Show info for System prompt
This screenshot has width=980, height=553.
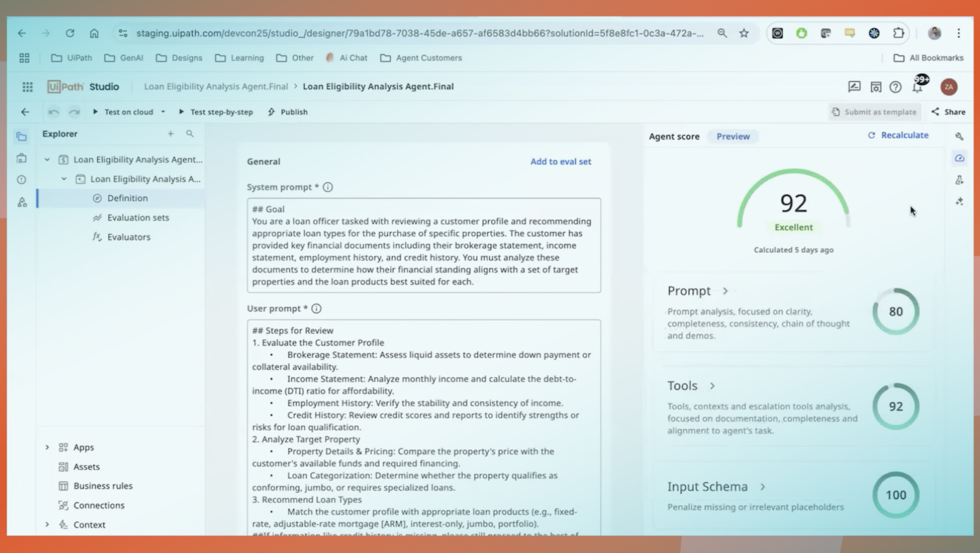(328, 187)
